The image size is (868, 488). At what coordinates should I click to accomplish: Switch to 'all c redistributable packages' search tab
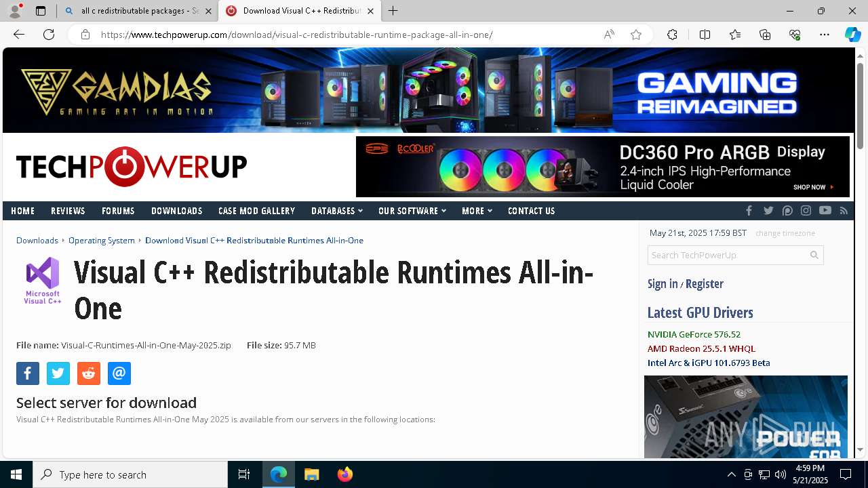(x=138, y=11)
